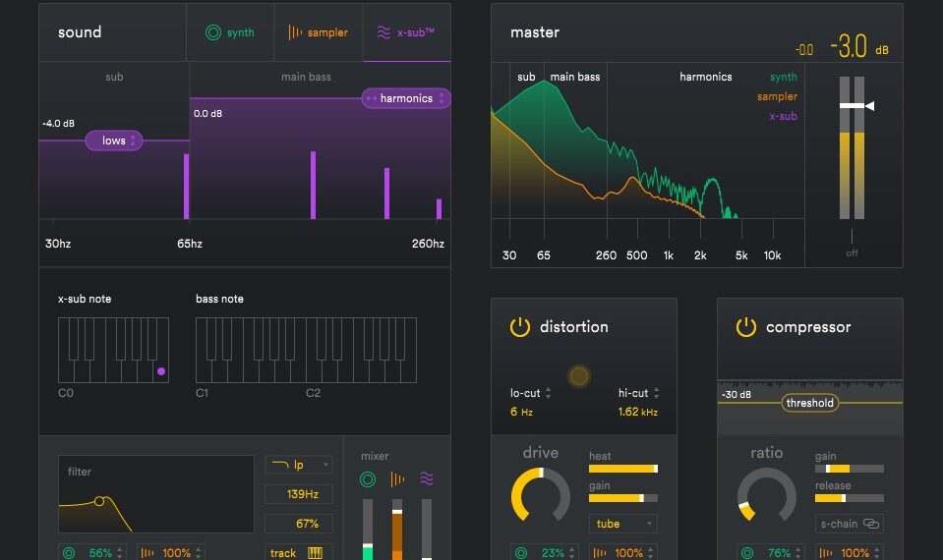Click the lows handle in sub section
The width and height of the screenshot is (943, 560).
[114, 140]
